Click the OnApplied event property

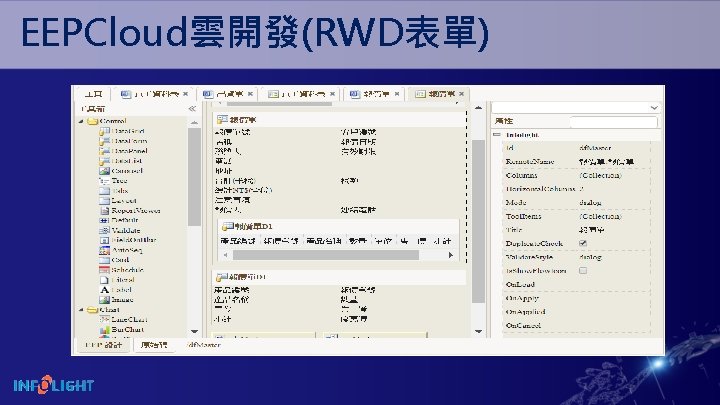(x=578, y=312)
